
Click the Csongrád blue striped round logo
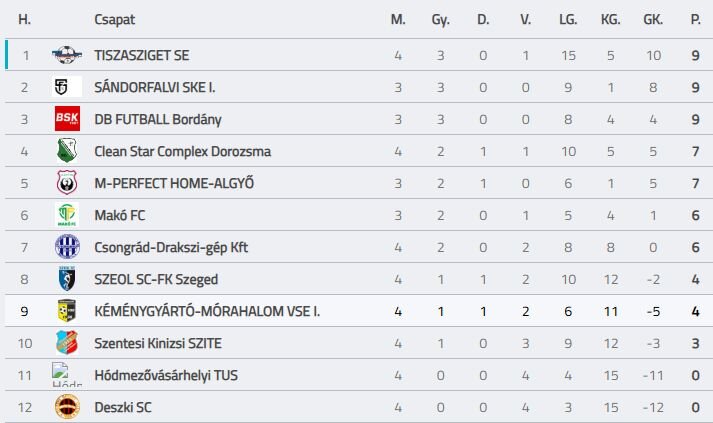[67, 247]
